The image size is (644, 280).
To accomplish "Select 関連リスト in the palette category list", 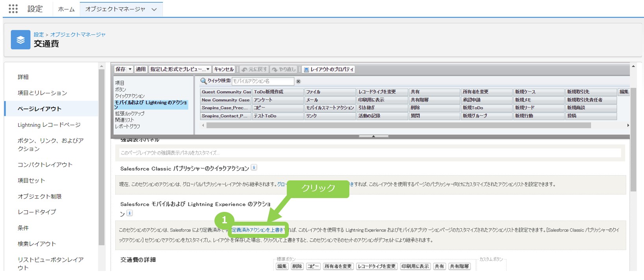I will tap(124, 120).
